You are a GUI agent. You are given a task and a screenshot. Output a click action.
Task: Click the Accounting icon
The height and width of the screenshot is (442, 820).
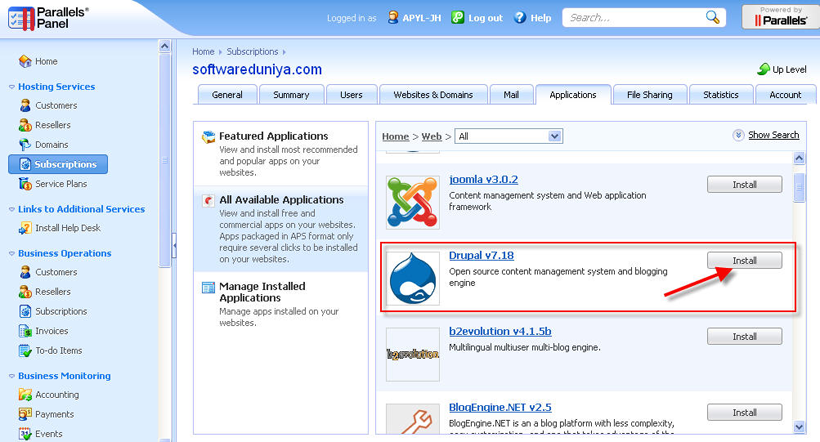tap(25, 394)
